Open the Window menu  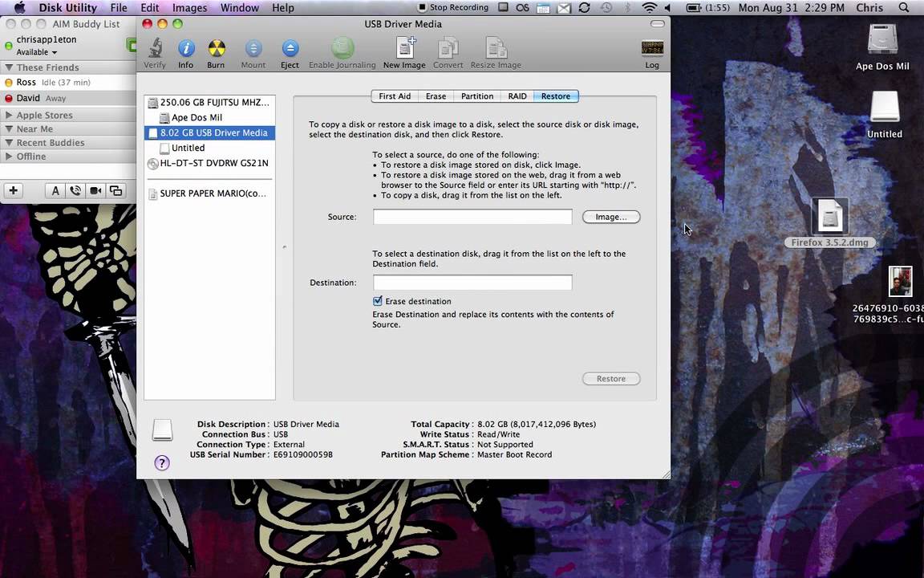point(239,8)
